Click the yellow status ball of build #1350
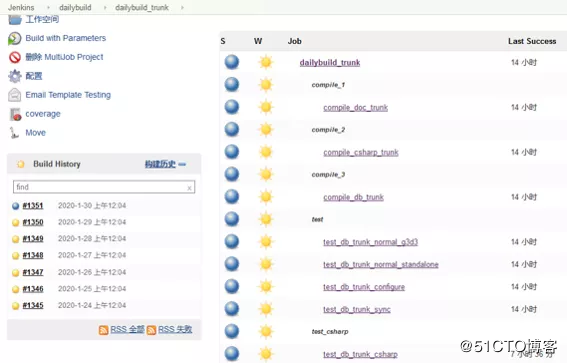This screenshot has height=363, width=567. click(x=16, y=222)
